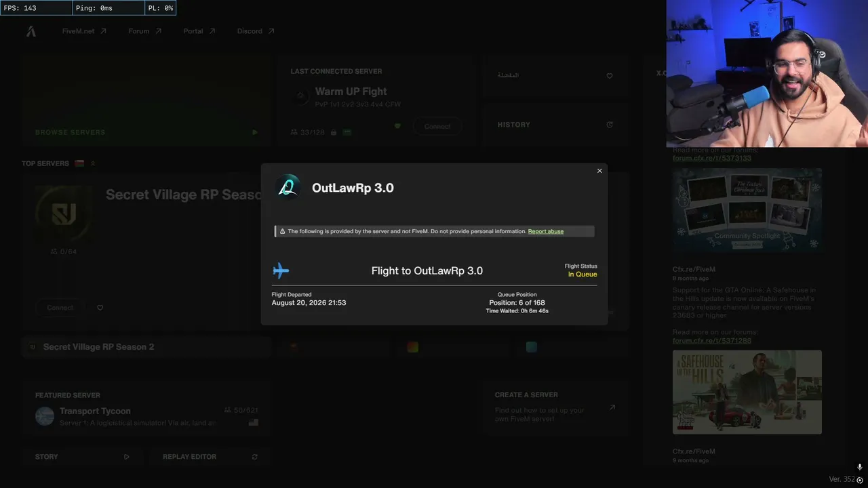Open the Warm UP Fight server title
Screen dimensions: 868x488
click(351, 91)
